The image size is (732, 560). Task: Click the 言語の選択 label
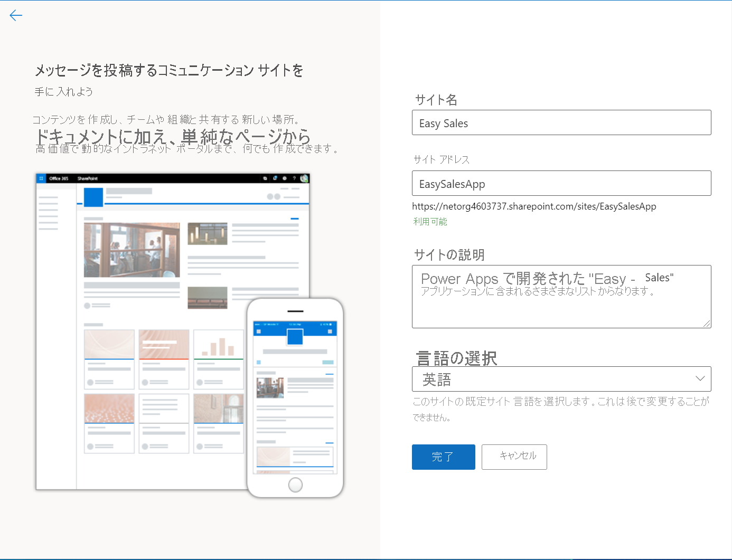point(457,358)
